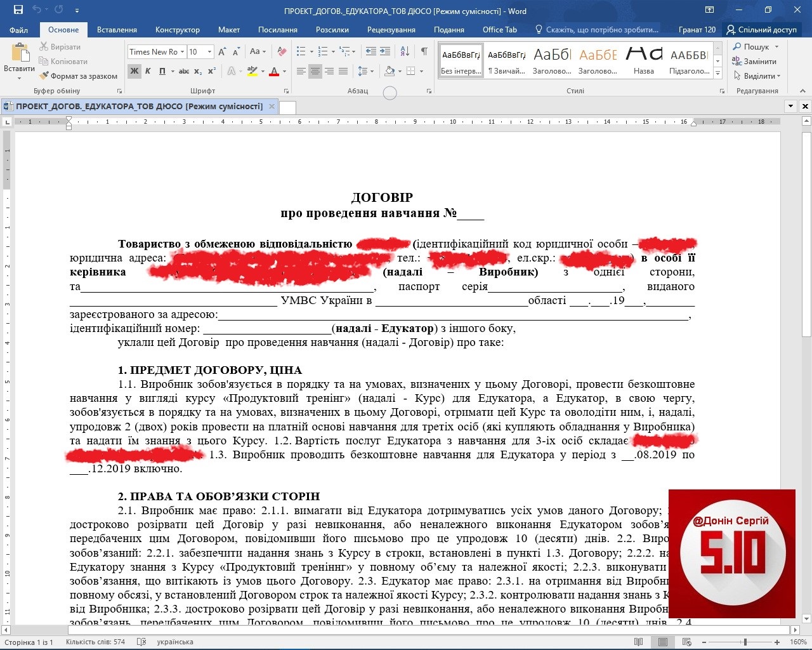Viewport: 812px width, 650px height.
Task: Toggle italic formatting К
Action: point(148,71)
